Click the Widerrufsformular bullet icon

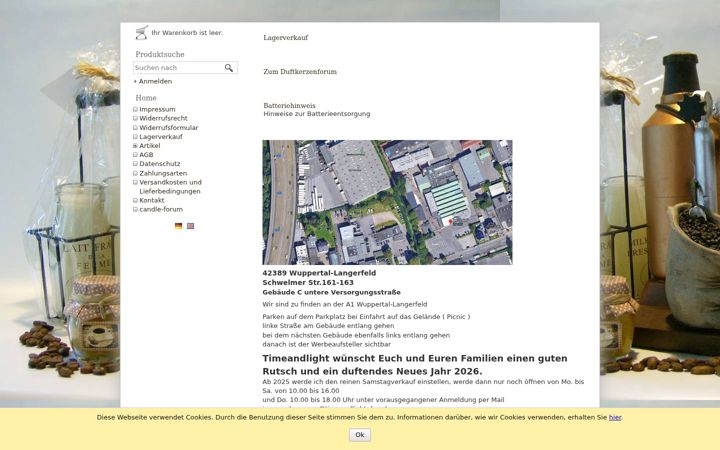point(135,128)
